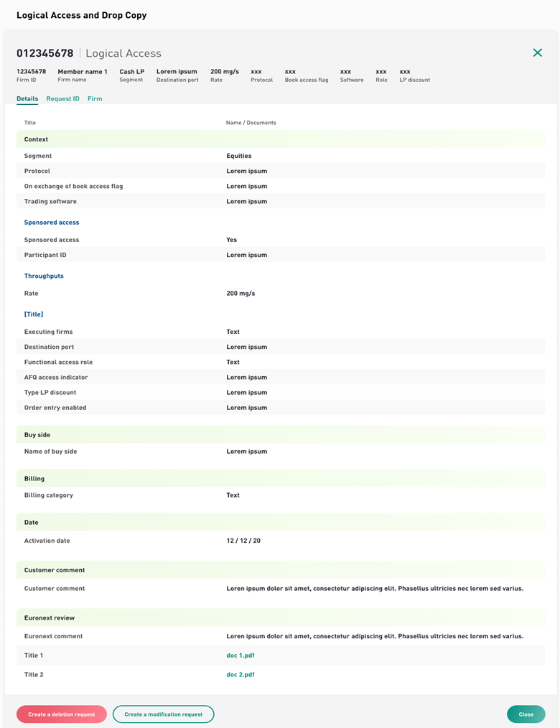Click the Yes value for Sponsored access
Screen dimensions: 560x728
coord(232,240)
